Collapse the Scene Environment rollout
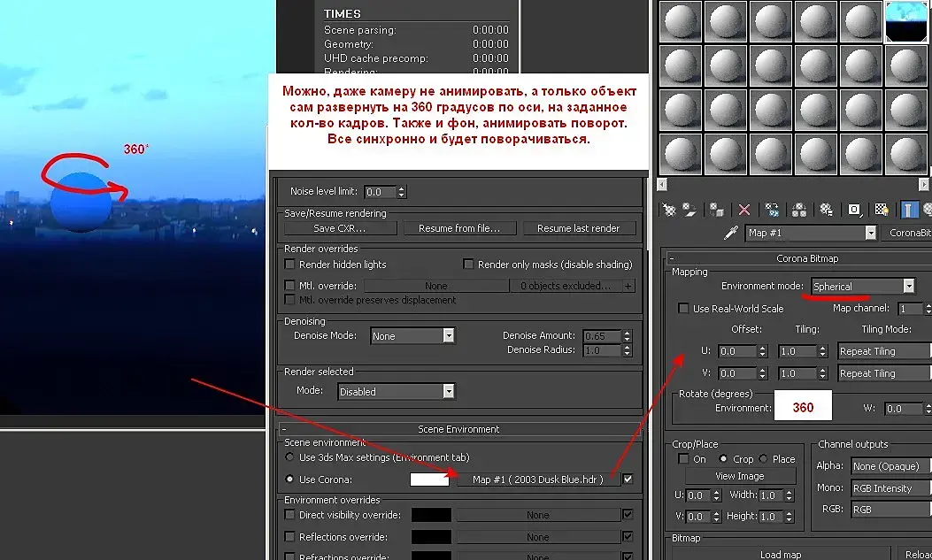Screen dimensions: 932x560 (284, 429)
